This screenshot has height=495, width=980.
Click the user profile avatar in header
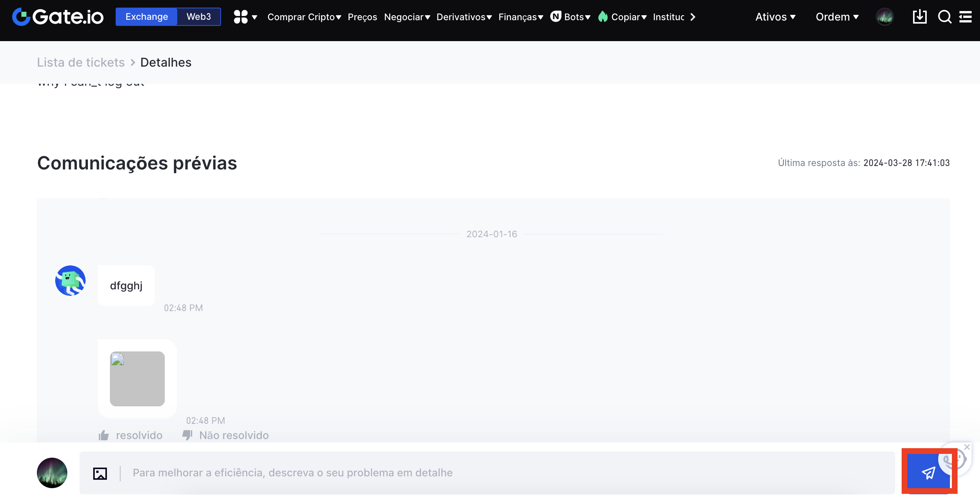point(885,17)
